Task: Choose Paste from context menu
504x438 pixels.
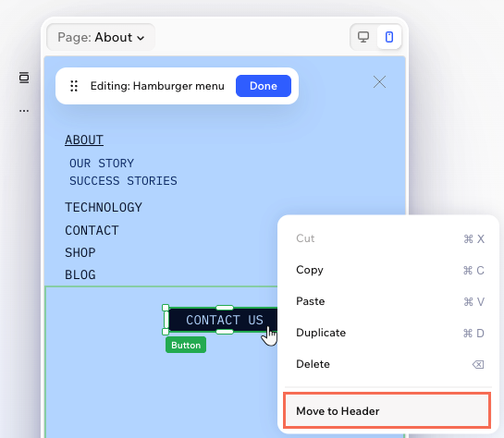Action: pos(389,301)
